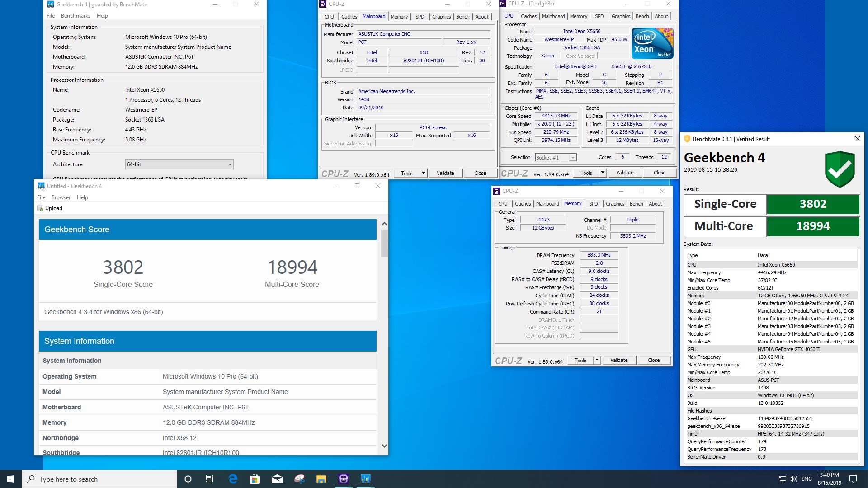Open Bench tab in CPU-Z Mainboard window
The width and height of the screenshot is (868, 488).
click(x=462, y=17)
